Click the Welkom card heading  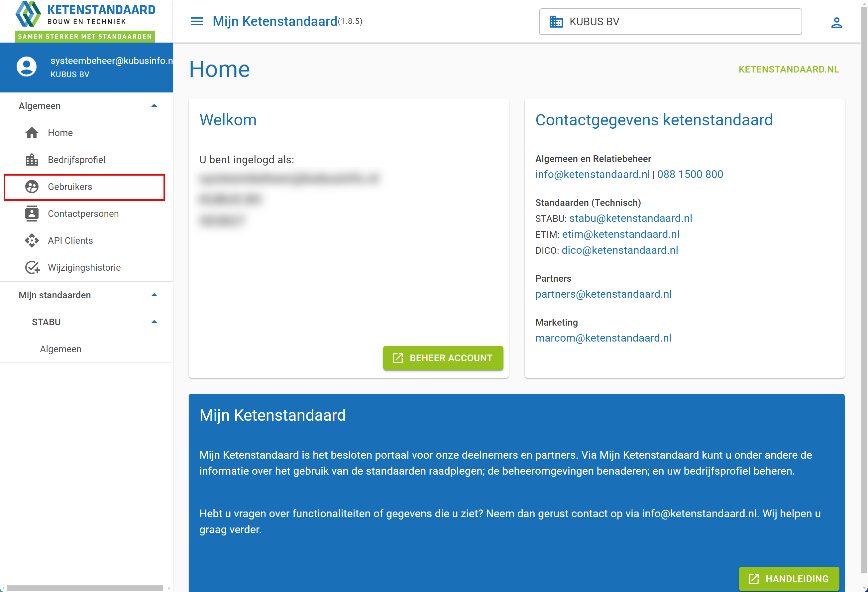pyautogui.click(x=228, y=120)
